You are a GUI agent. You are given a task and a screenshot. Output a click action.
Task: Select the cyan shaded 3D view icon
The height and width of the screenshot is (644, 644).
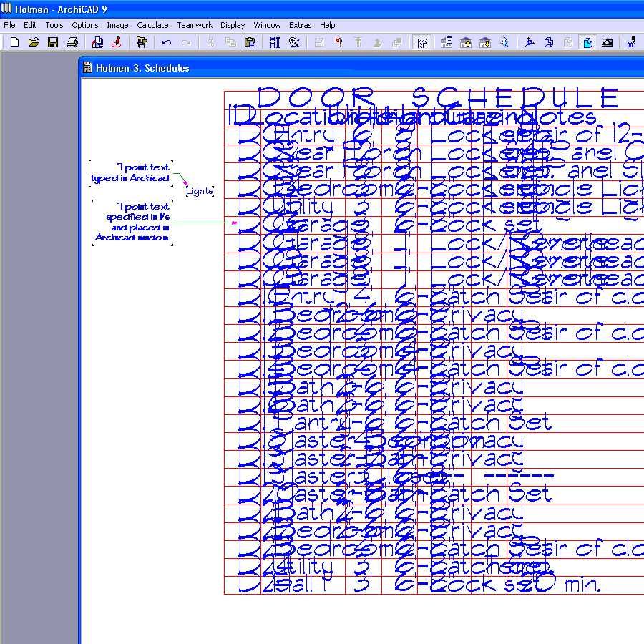click(x=587, y=42)
